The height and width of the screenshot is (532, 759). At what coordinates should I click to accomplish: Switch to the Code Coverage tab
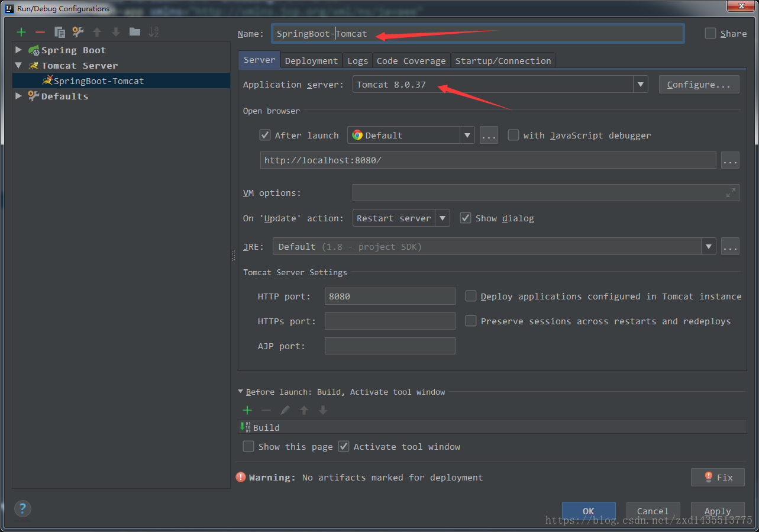pos(411,61)
